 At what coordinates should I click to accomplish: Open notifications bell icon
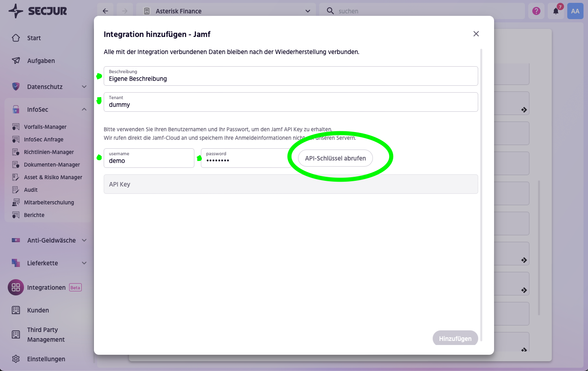pos(556,11)
